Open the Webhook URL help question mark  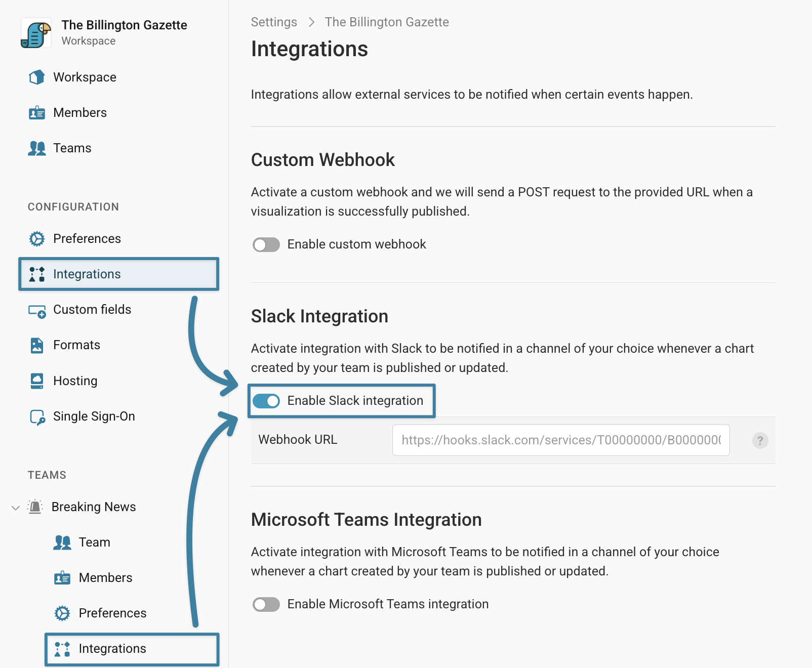point(760,440)
